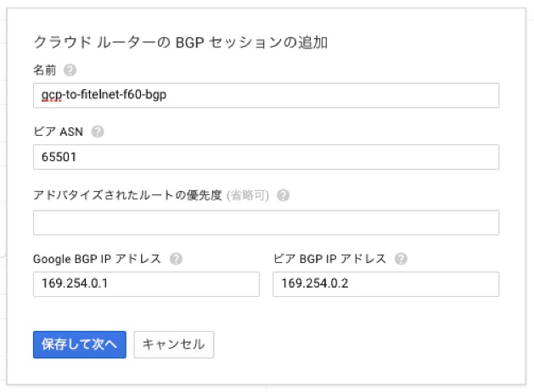The height and width of the screenshot is (392, 534).
Task: Click the ピア ASN field showing 65501
Action: tap(266, 157)
